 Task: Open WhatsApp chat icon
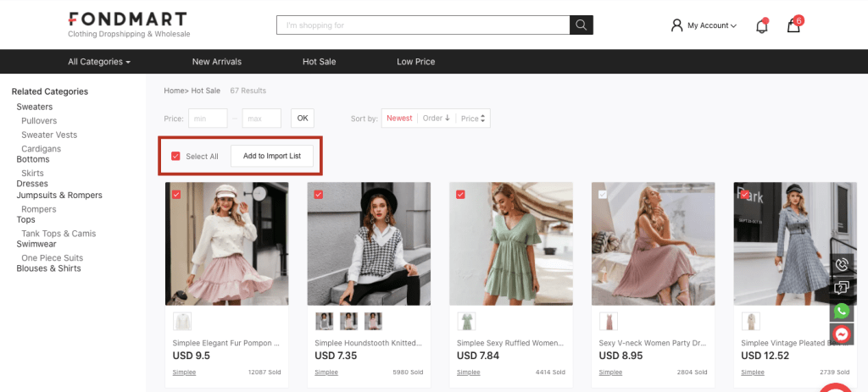842,311
